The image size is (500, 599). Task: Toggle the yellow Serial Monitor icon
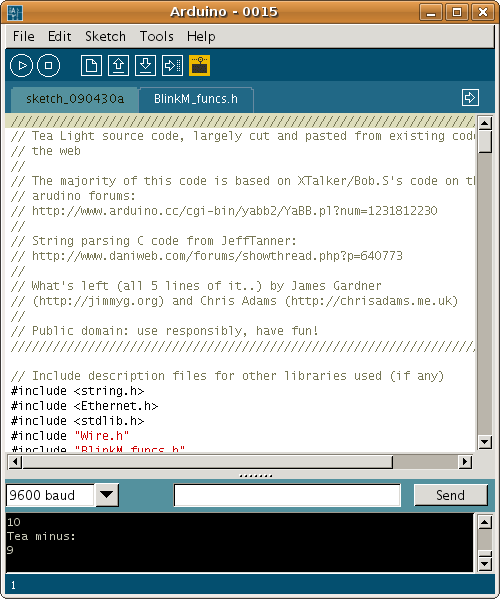coord(199,66)
